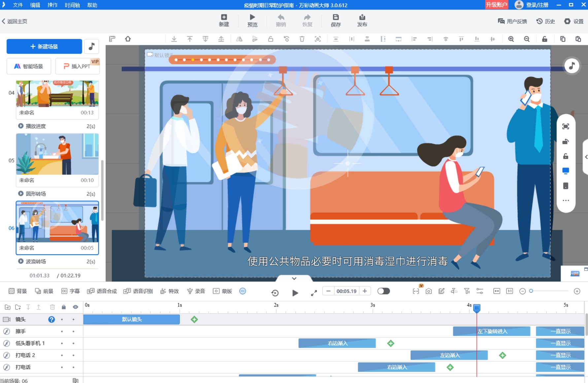Click the 智能场景 button
The height and width of the screenshot is (383, 588).
(29, 66)
